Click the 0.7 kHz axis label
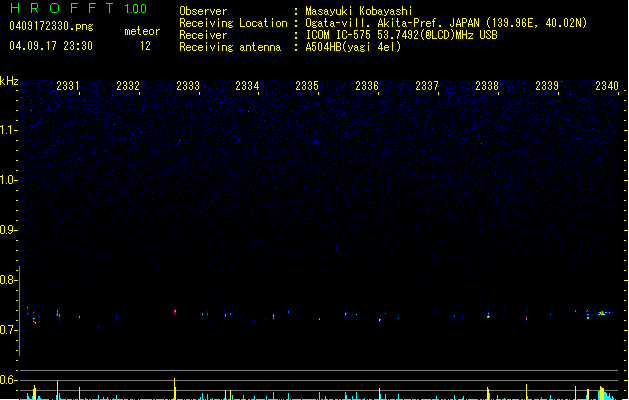 [8, 330]
